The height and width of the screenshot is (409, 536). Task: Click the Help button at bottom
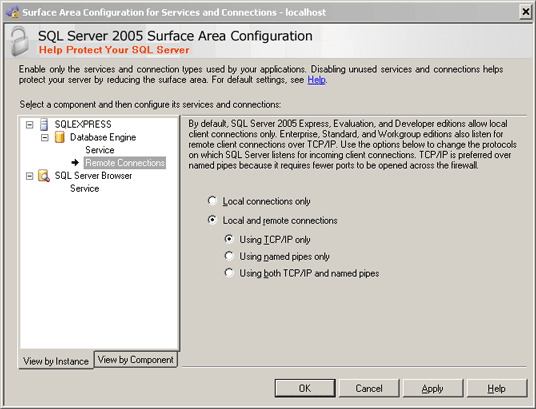click(497, 388)
